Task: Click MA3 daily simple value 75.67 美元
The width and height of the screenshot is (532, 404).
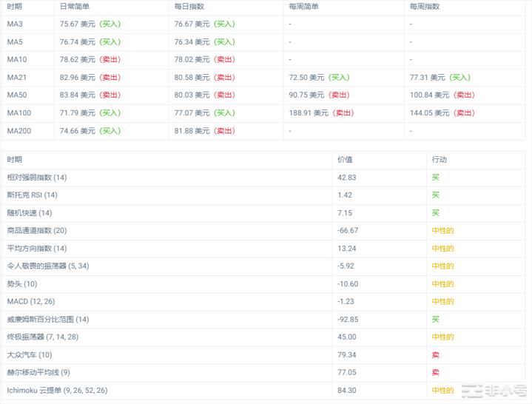Action: (x=78, y=24)
